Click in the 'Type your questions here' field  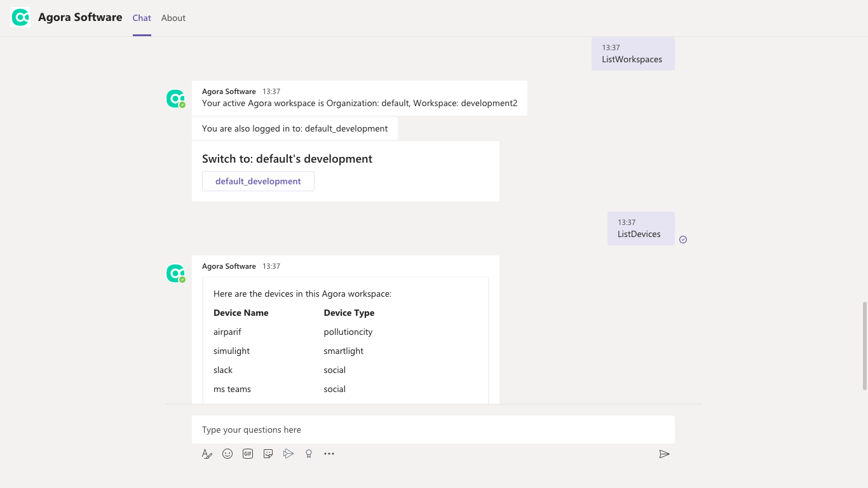click(433, 430)
